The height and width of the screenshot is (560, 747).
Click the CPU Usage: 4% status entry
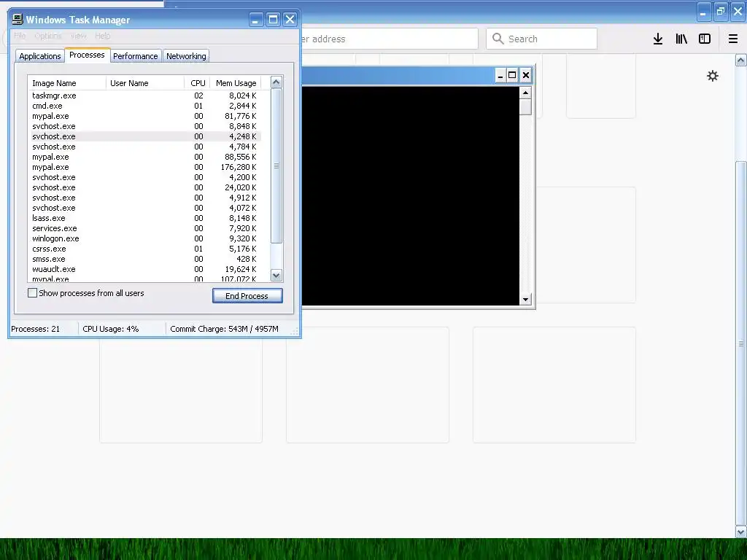click(x=122, y=329)
